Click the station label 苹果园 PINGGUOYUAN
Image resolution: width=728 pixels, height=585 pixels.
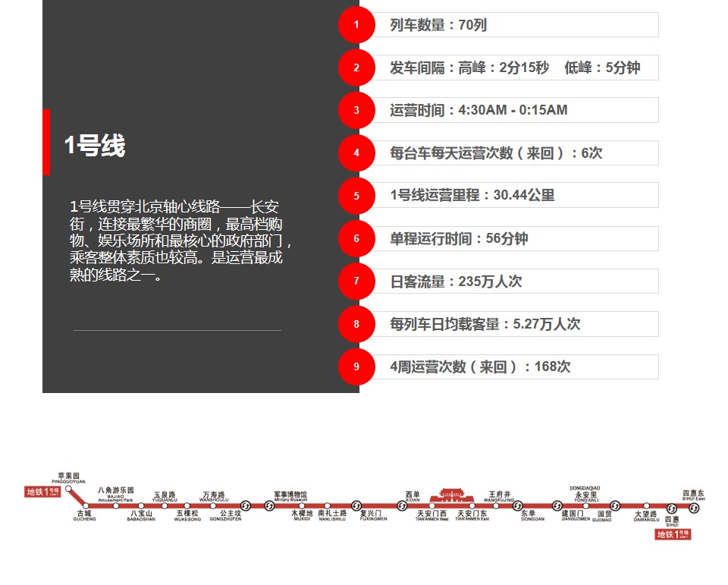[68, 478]
